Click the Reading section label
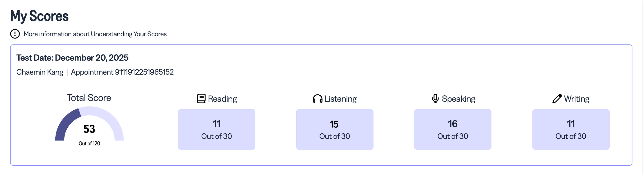Screen dimensions: 644x175 222,99
